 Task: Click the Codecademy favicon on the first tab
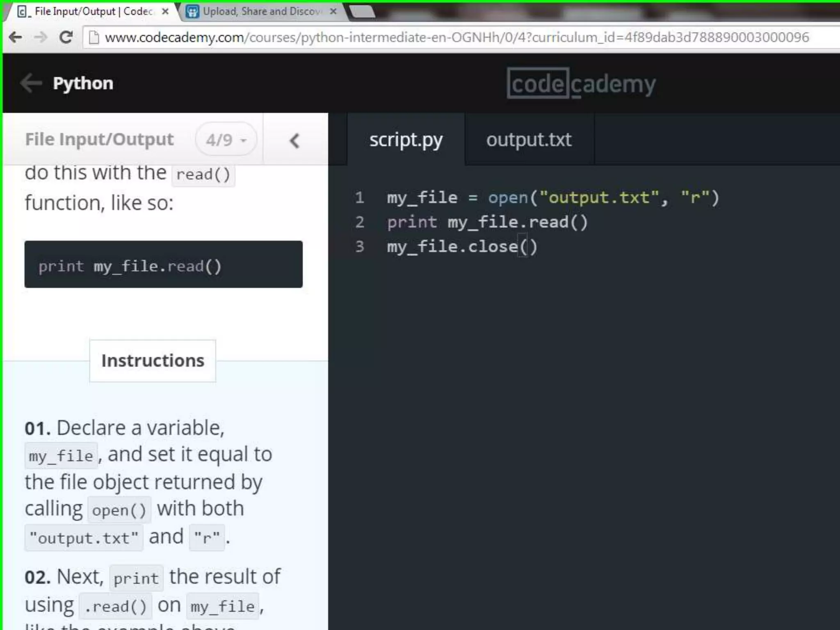pyautogui.click(x=23, y=11)
